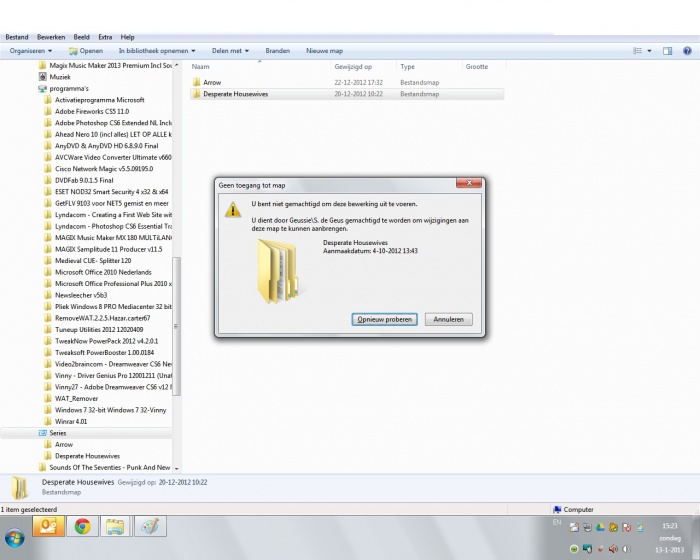The image size is (700, 560).
Task: Open the Windows Start orb
Action: pyautogui.click(x=15, y=538)
